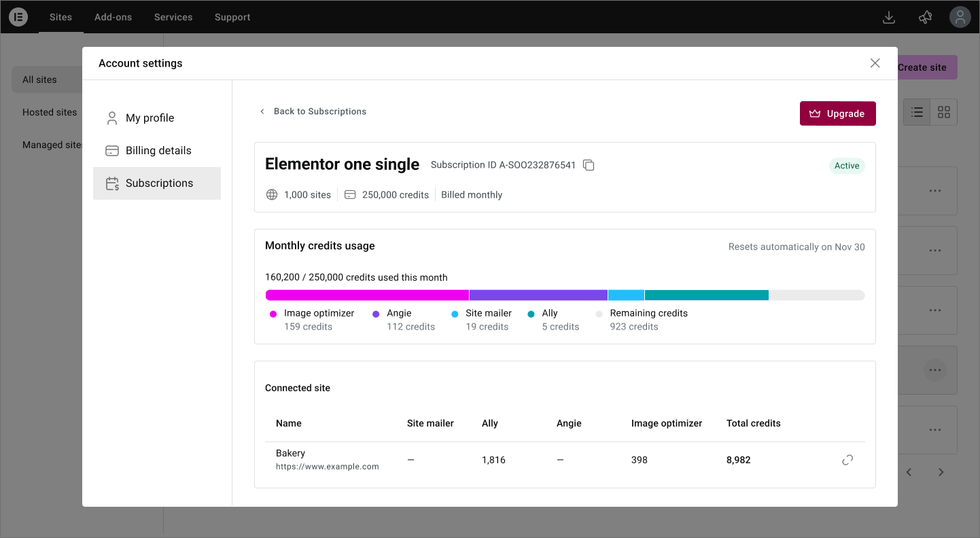Viewport: 980px width, 538px height.
Task: Open the Sites tab
Action: (60, 17)
